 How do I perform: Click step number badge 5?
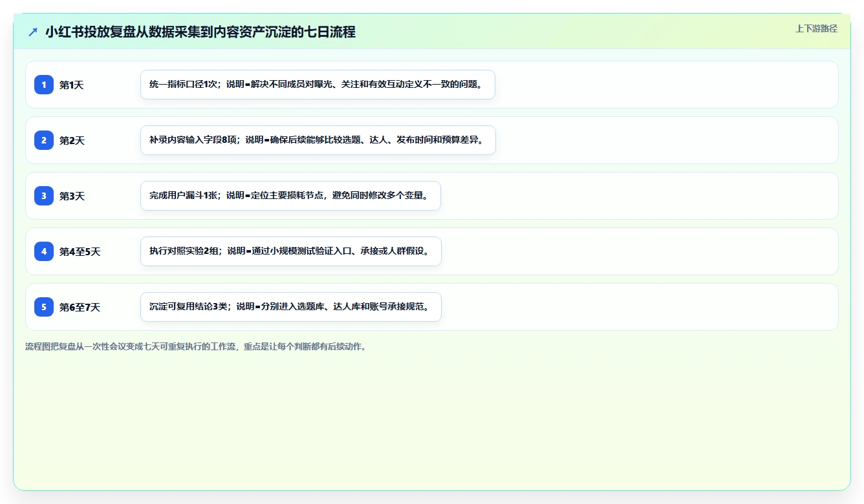44,307
